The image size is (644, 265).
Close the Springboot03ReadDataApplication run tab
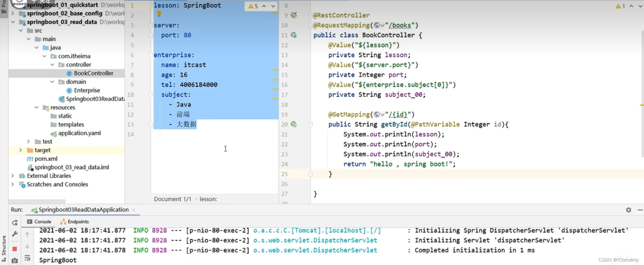134,210
